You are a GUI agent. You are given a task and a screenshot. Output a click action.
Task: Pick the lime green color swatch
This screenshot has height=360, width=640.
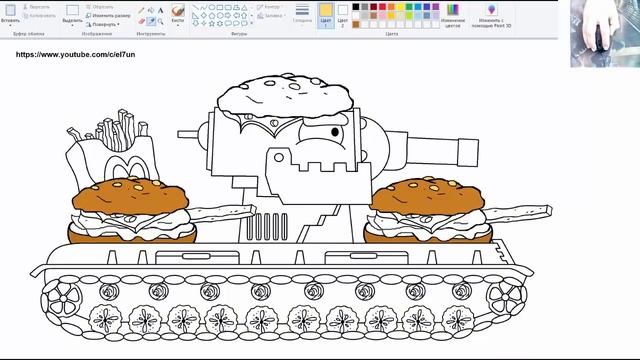pyautogui.click(x=409, y=16)
